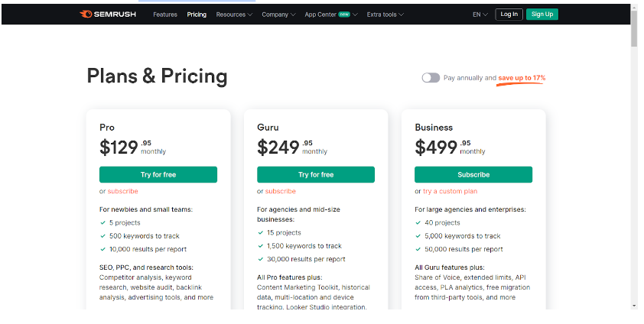
Task: Click the $129 Pro price
Action: (x=119, y=147)
